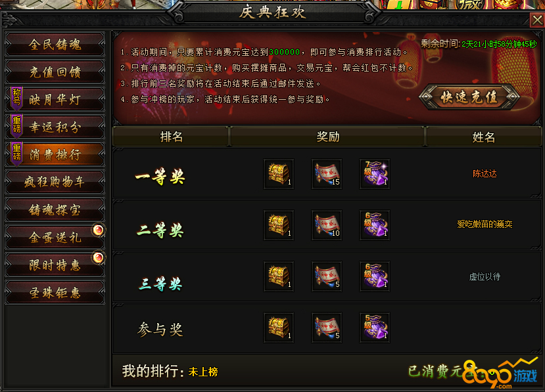
Task: Click the participation prize level 5 gem bag
Action: [375, 328]
